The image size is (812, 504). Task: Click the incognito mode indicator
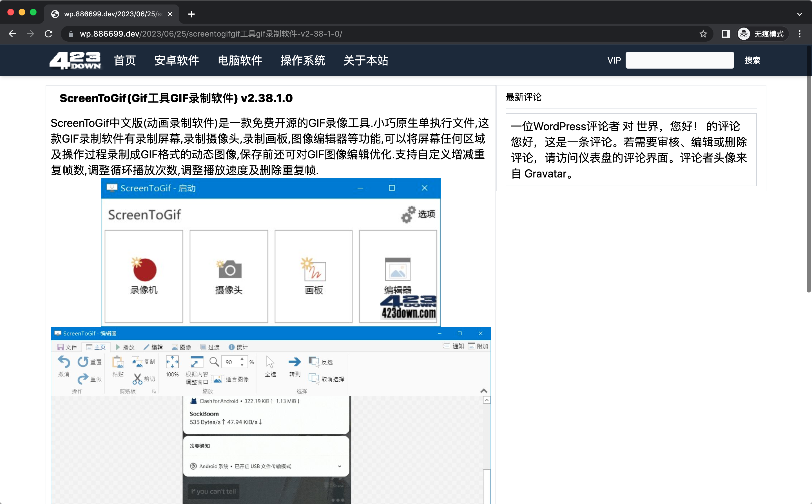pyautogui.click(x=763, y=34)
